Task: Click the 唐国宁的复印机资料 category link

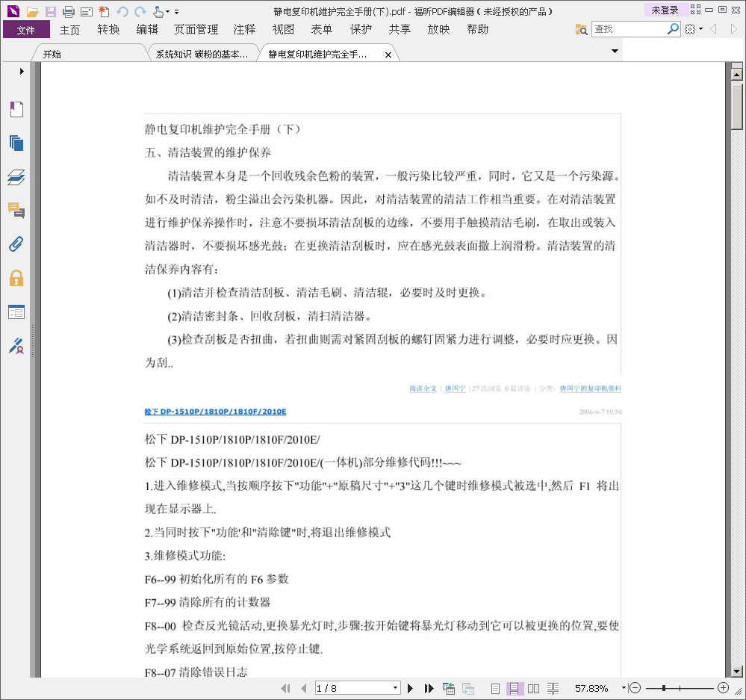Action: pyautogui.click(x=591, y=388)
